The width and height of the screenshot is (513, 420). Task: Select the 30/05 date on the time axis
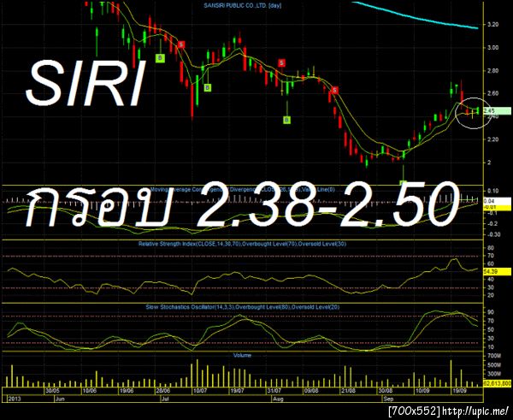pyautogui.click(x=53, y=391)
